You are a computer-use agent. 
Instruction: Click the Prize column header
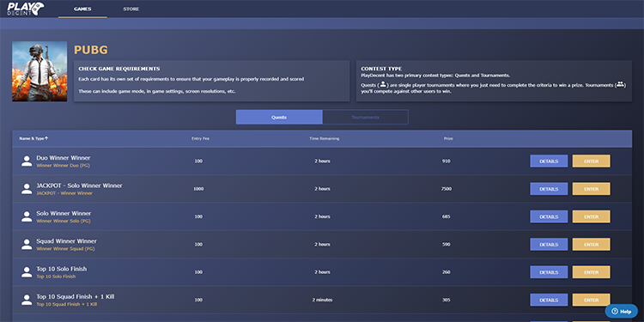pos(448,139)
